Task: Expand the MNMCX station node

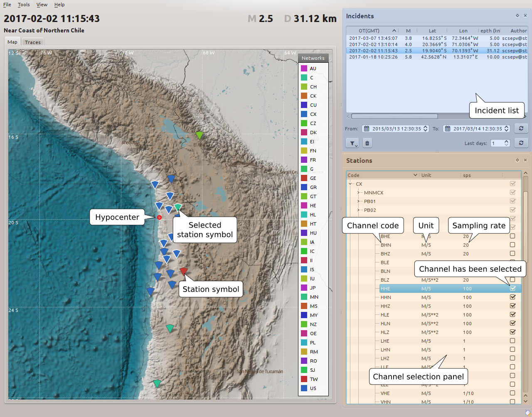Action: (358, 193)
